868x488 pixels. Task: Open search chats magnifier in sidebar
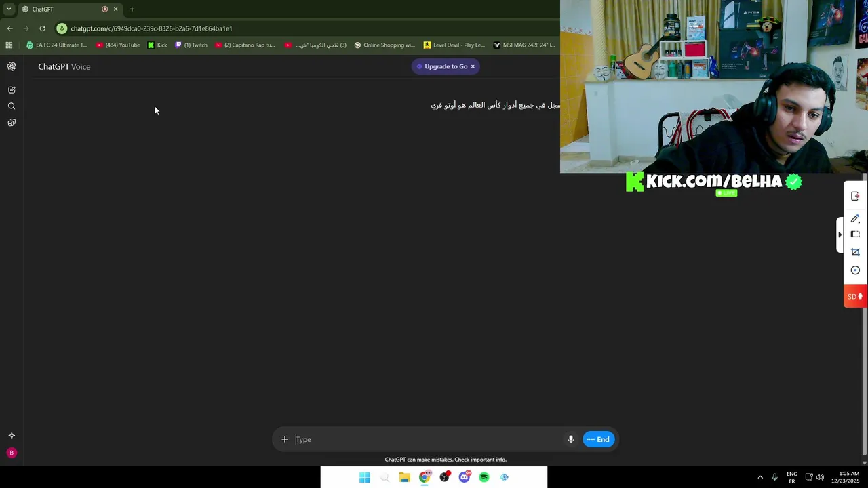coord(12,106)
